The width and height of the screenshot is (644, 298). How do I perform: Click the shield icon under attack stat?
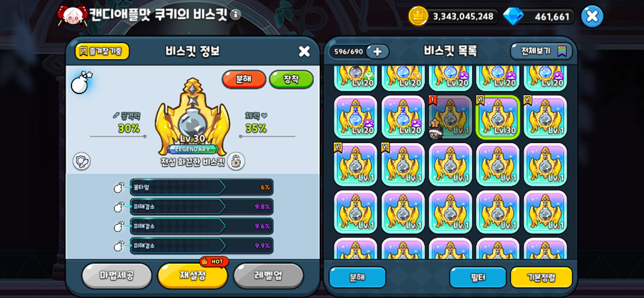click(x=82, y=161)
